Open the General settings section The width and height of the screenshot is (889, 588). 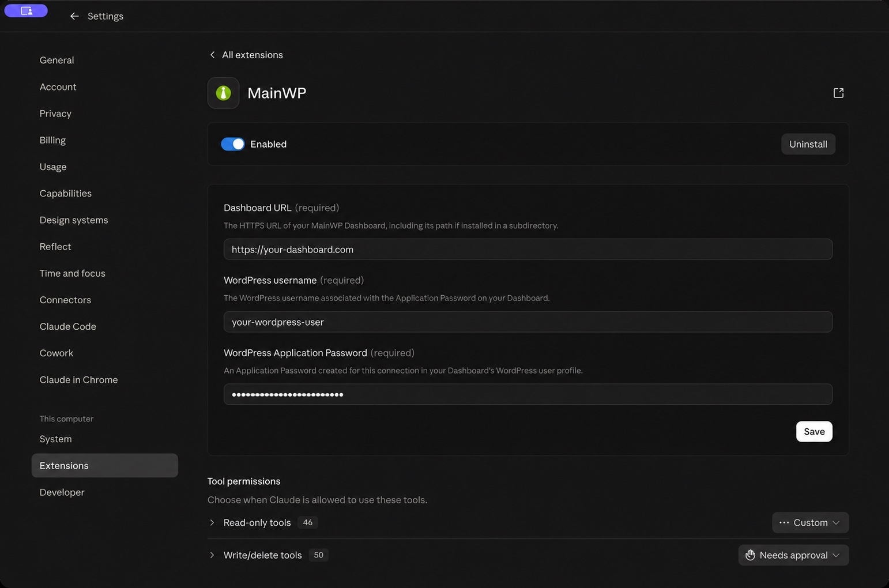click(56, 60)
